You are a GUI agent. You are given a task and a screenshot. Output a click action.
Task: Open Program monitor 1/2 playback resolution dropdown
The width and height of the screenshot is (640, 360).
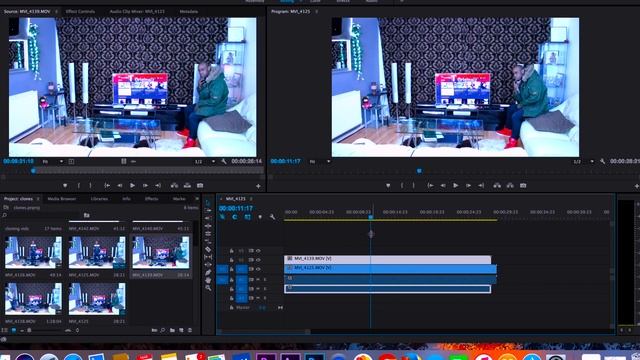point(583,162)
